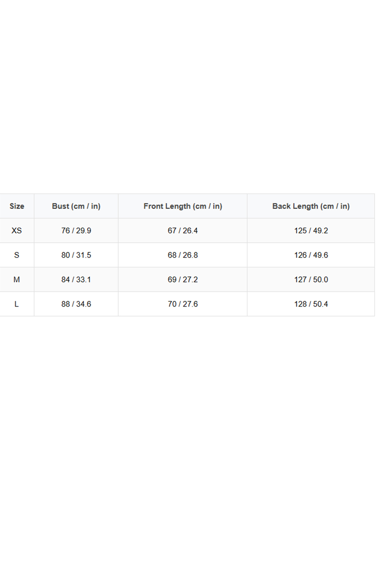Click the XS size row label
The height and width of the screenshot is (588, 392).
[17, 231]
